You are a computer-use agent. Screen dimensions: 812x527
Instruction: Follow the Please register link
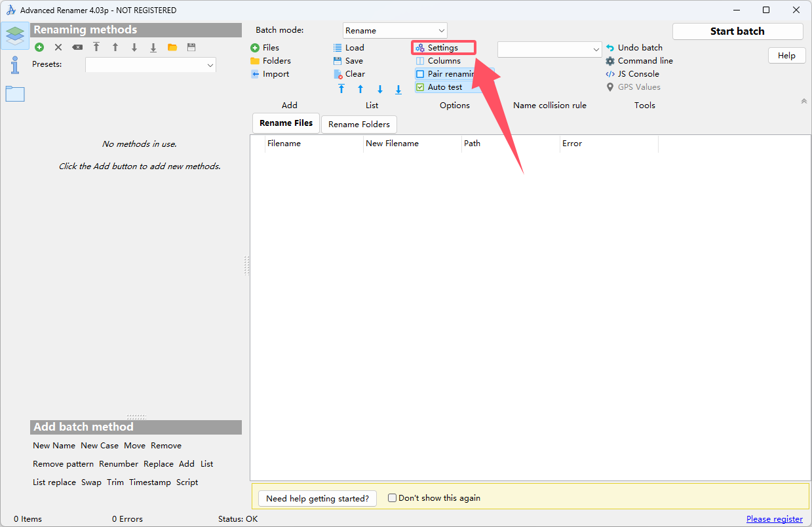pos(775,519)
